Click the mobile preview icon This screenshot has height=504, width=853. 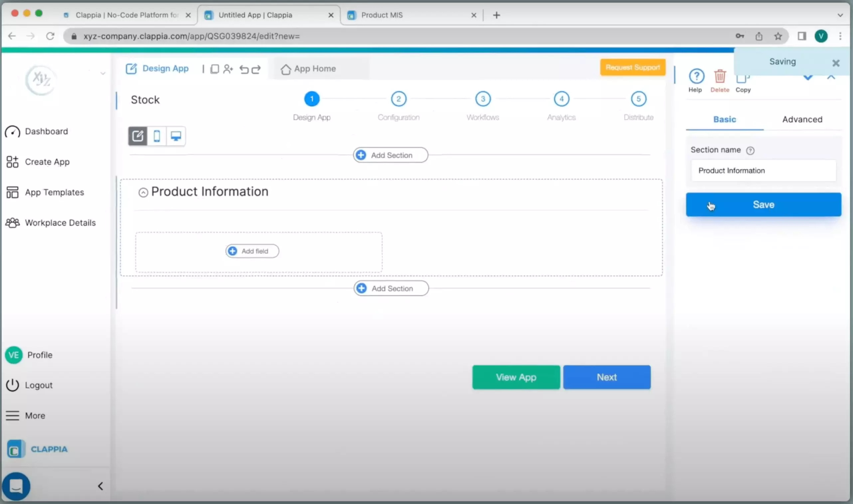(x=157, y=136)
